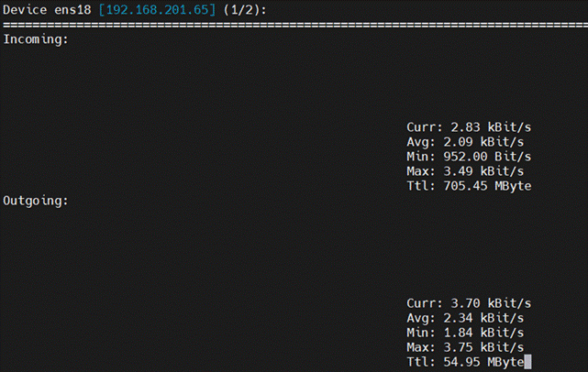Click the equals-sign separator line under header
Image resolution: width=588 pixels, height=372 pixels.
pyautogui.click(x=294, y=25)
